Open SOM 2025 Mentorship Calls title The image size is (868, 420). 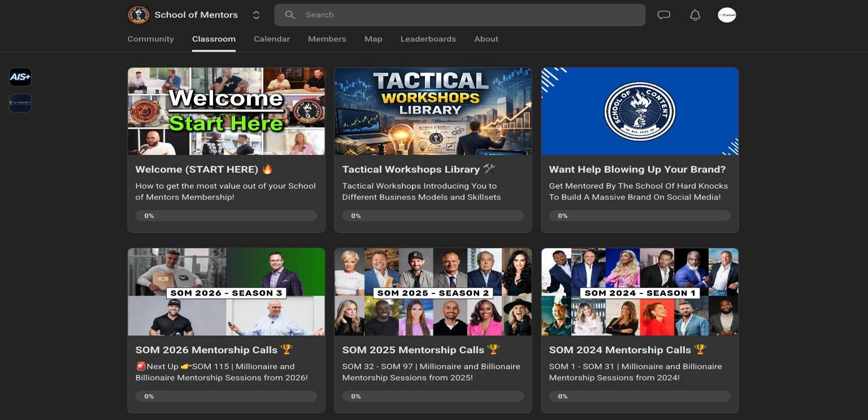[x=414, y=350]
